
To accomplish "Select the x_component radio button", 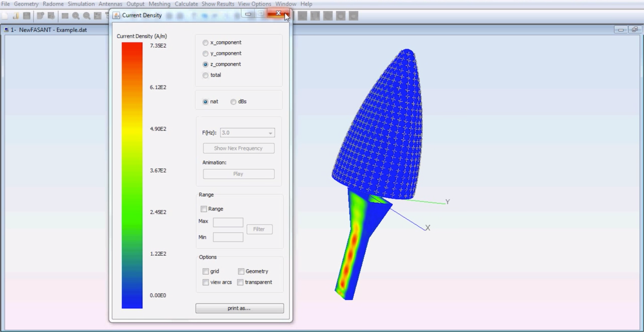I will (205, 43).
